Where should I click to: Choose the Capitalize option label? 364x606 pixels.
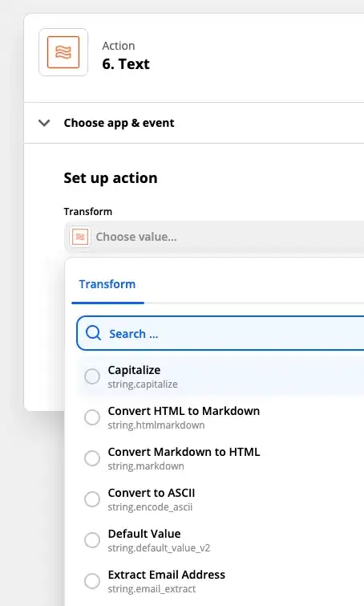134,370
